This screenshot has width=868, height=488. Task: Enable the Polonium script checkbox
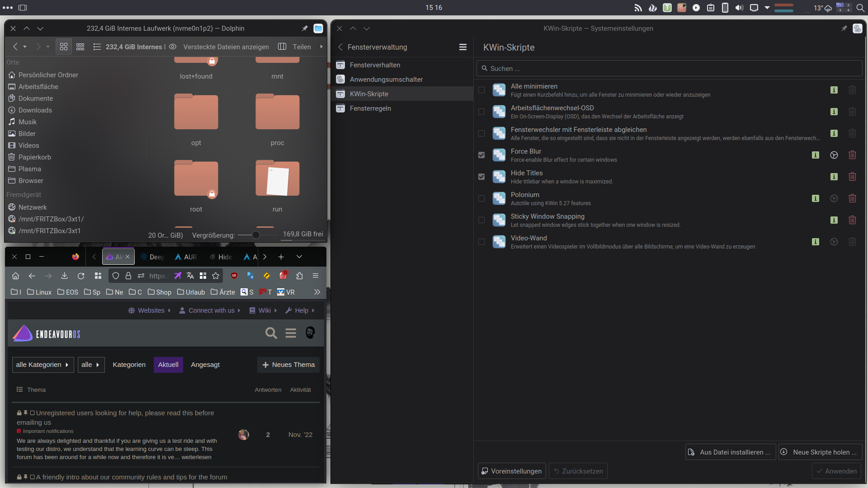pyautogui.click(x=481, y=198)
